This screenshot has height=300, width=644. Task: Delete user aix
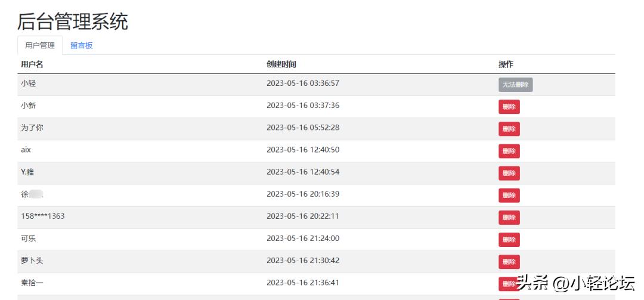coord(509,151)
